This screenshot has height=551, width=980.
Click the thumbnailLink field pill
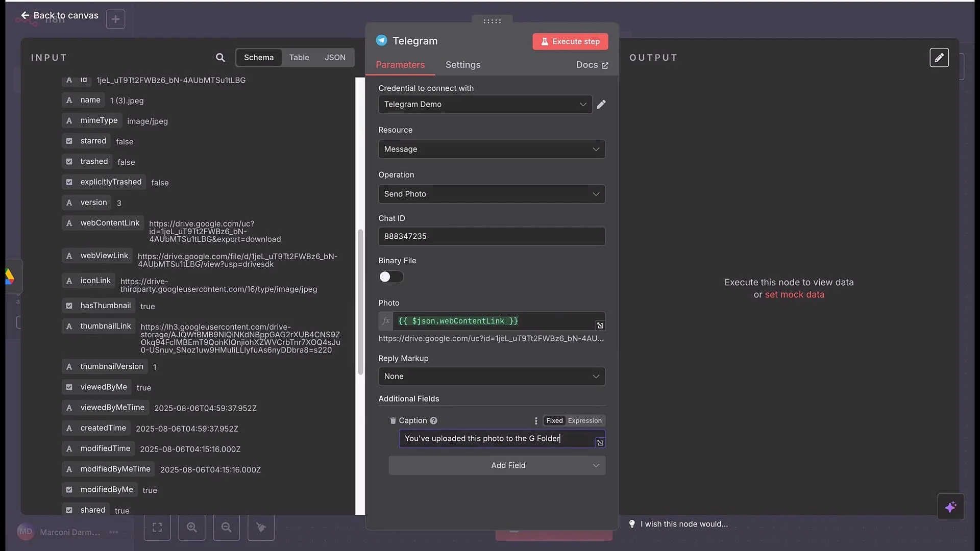[99, 326]
